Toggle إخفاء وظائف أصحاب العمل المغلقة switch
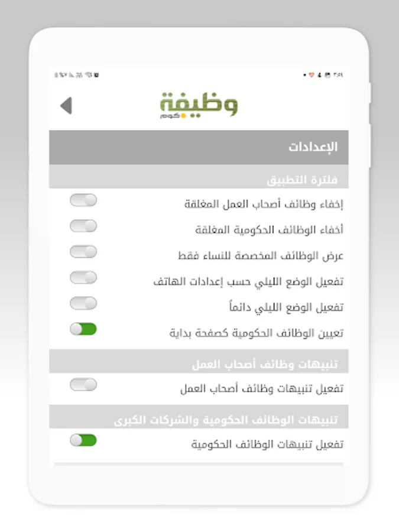 point(83,200)
